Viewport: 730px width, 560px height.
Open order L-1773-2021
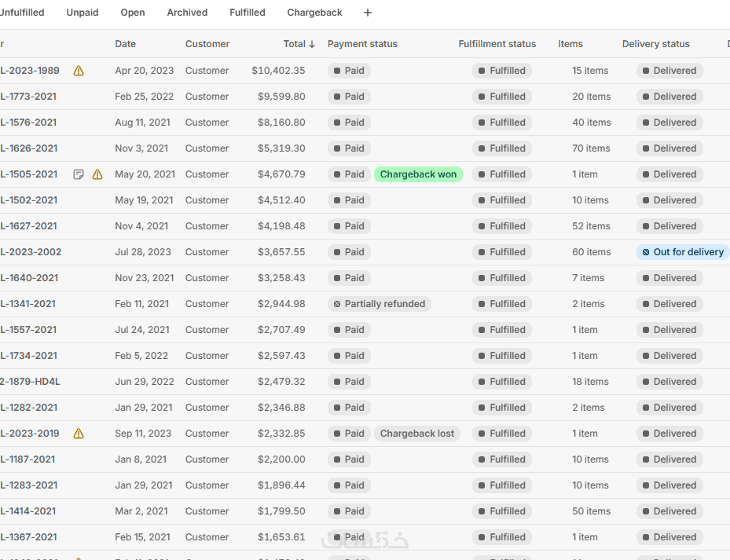(x=28, y=97)
